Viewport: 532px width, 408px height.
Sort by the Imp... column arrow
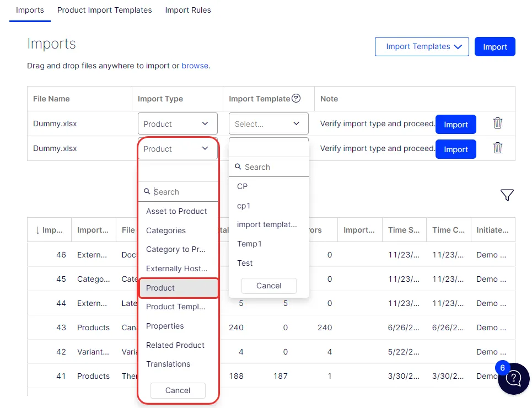coord(37,230)
